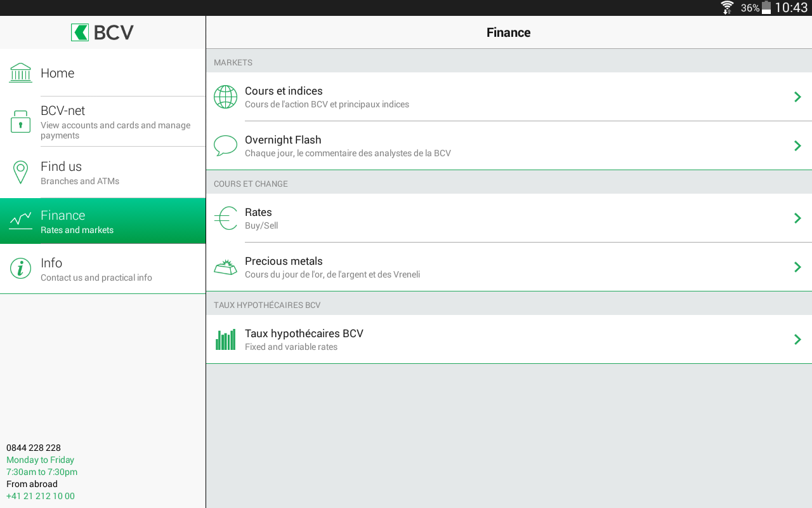Tap 'View accounts and cards and manage payments'

(x=115, y=130)
